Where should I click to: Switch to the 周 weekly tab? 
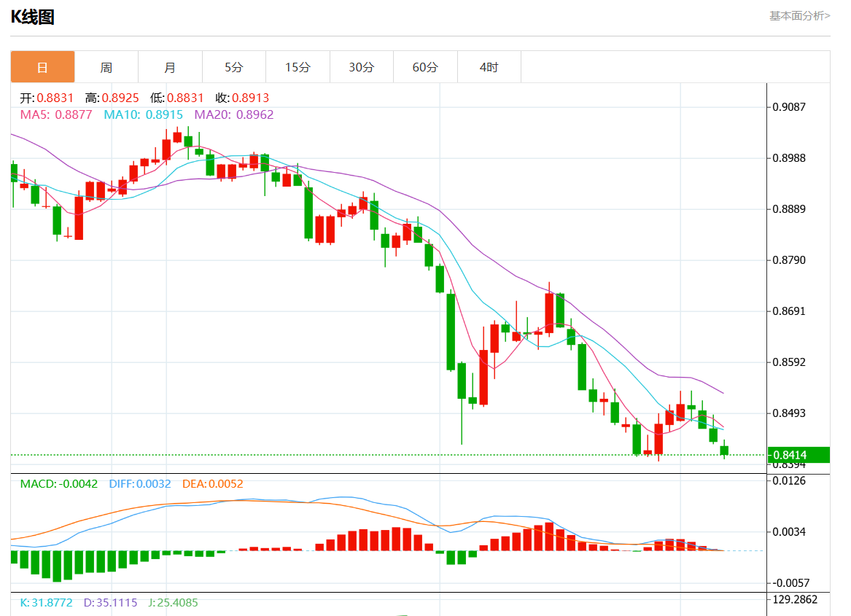(106, 67)
